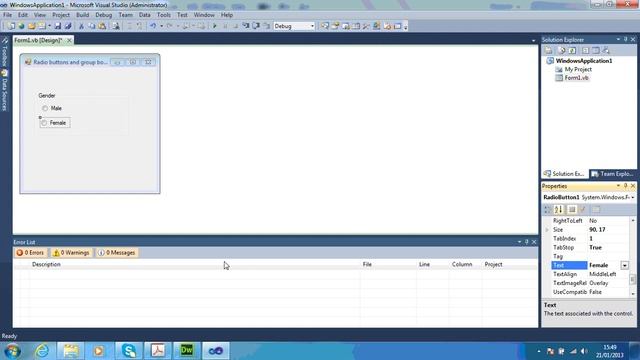
Task: Open the Build menu
Action: (82, 15)
